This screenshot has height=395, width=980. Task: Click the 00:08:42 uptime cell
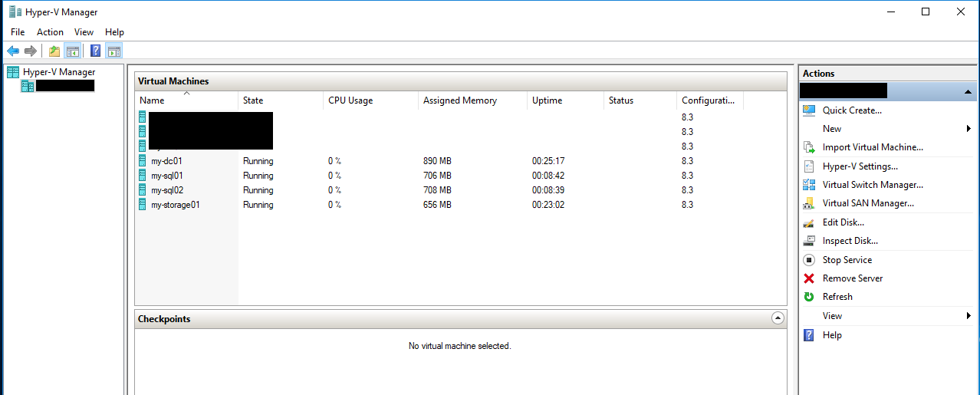548,176
